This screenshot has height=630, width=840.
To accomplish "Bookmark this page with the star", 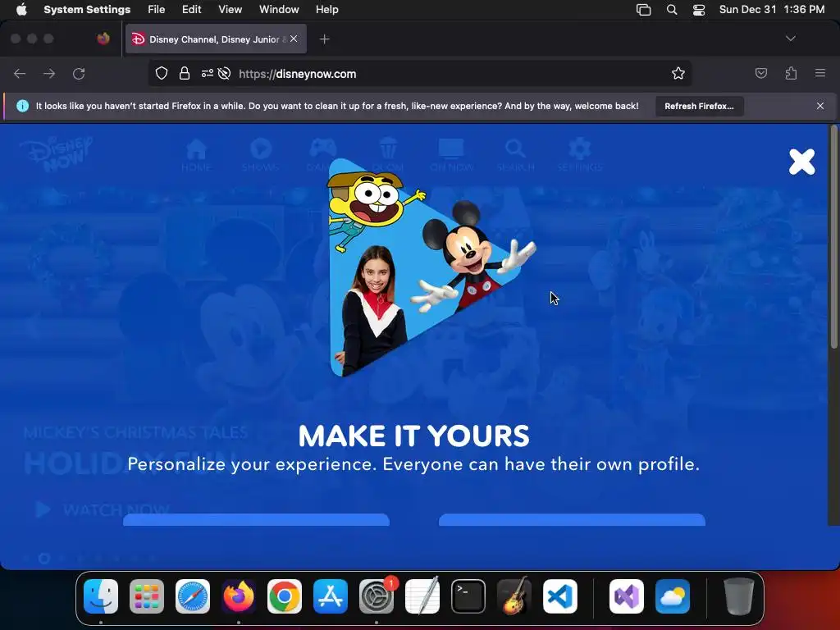I will 678,73.
